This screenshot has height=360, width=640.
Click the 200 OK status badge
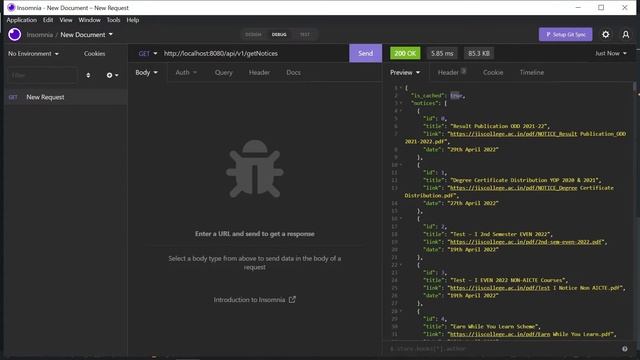[x=405, y=53]
